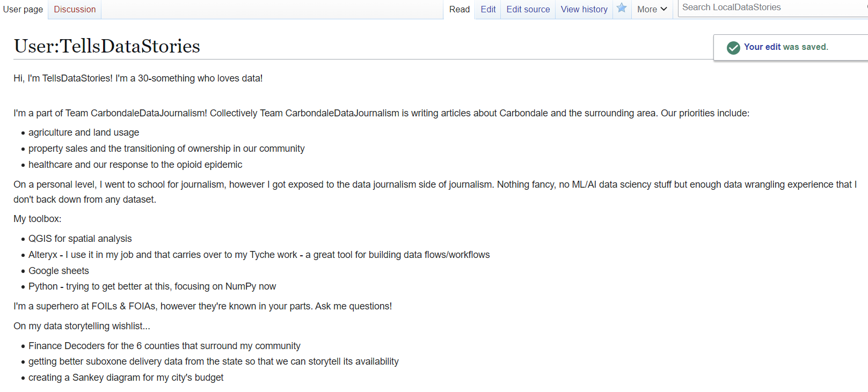Click the Edit tab
The width and height of the screenshot is (868, 392).
tap(488, 9)
